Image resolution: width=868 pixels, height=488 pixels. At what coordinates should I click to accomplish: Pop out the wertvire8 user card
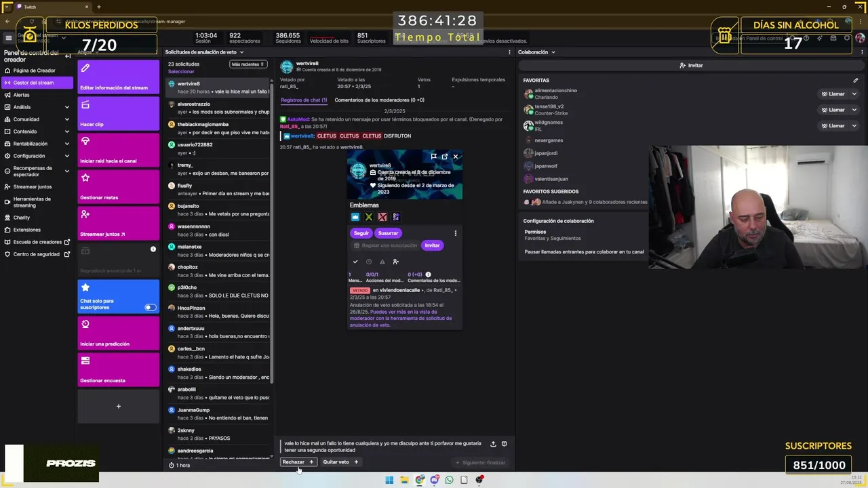[x=445, y=157]
